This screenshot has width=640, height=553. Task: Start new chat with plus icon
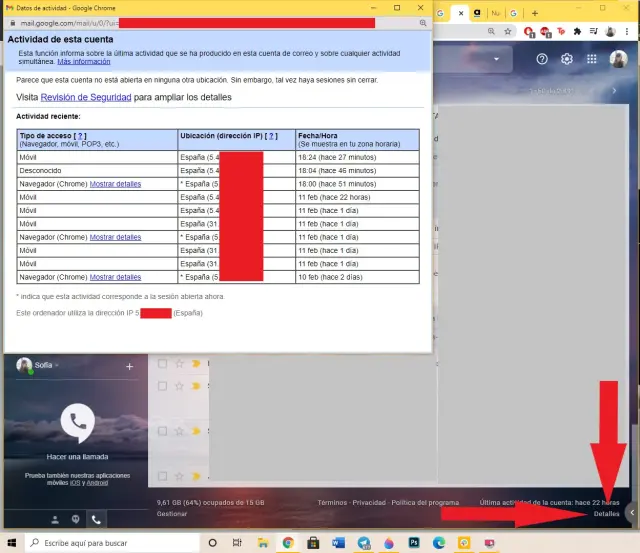pyautogui.click(x=129, y=367)
